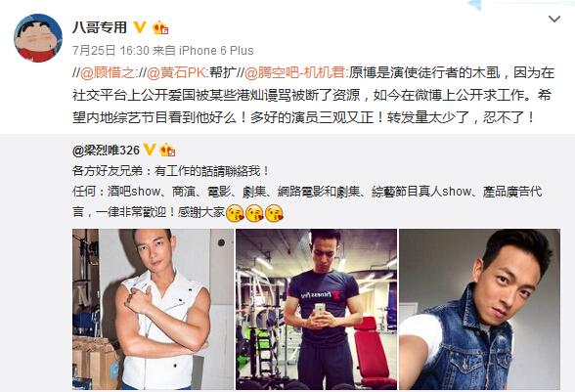This screenshot has height=392, width=575.
Task: Click the orange verified V badge beside 八哥专用
Action: click(139, 27)
